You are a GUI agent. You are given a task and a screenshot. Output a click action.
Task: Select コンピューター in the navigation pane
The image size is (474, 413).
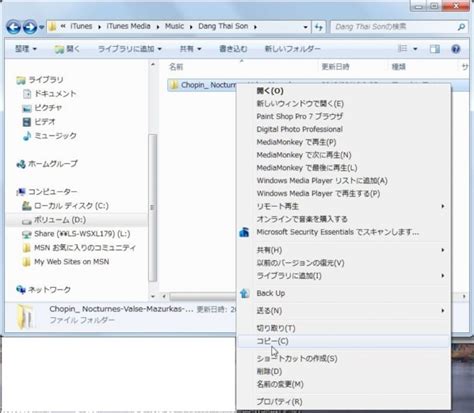(47, 192)
